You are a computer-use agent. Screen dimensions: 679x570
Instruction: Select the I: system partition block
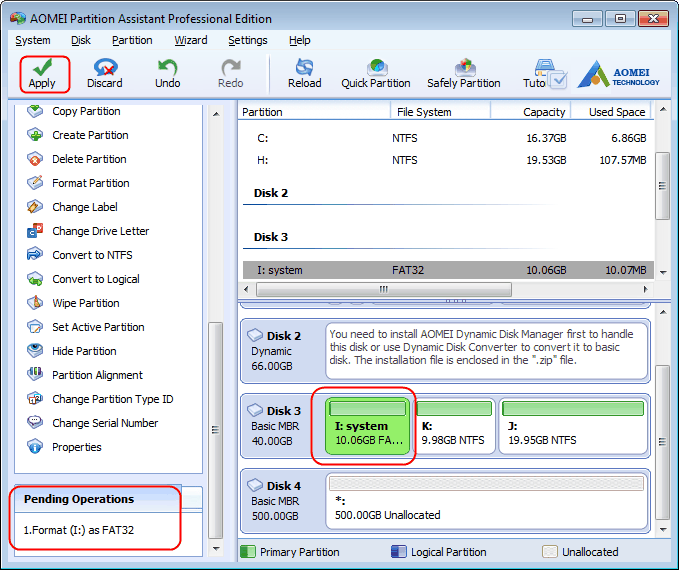click(367, 426)
